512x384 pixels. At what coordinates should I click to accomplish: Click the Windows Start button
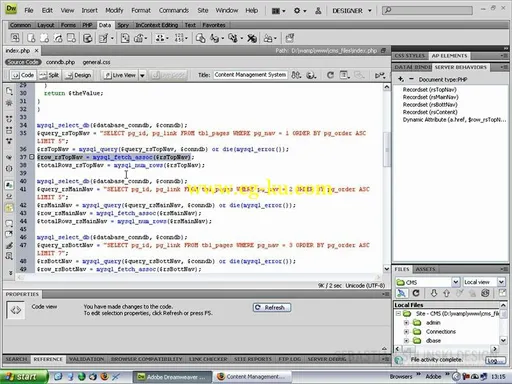point(25,377)
